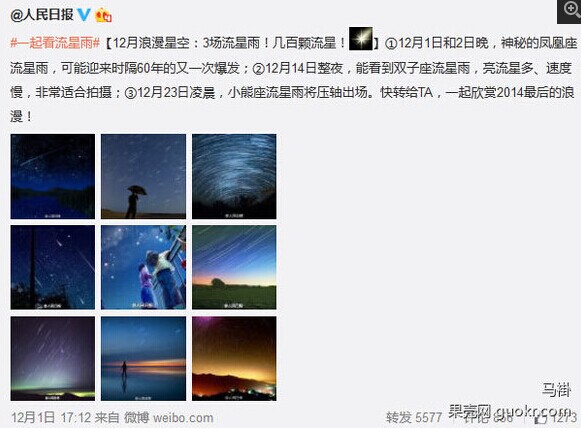
Task: Open the circular star trails thumbnail
Action: tap(234, 176)
